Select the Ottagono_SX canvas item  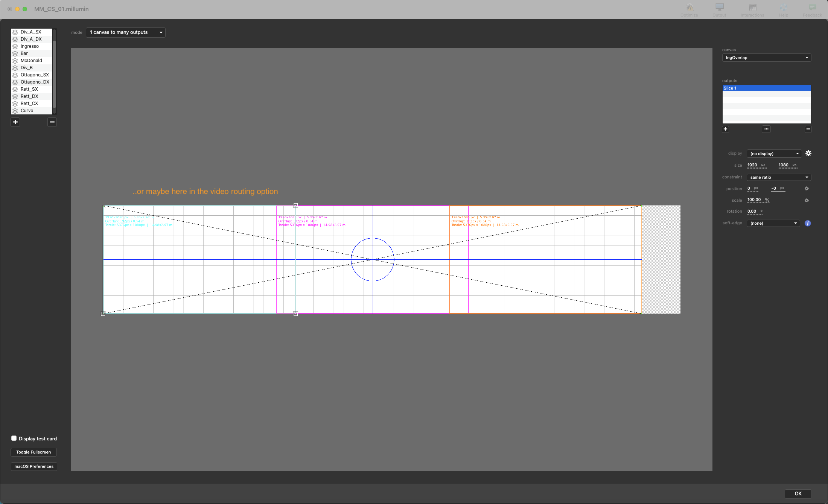coord(35,75)
